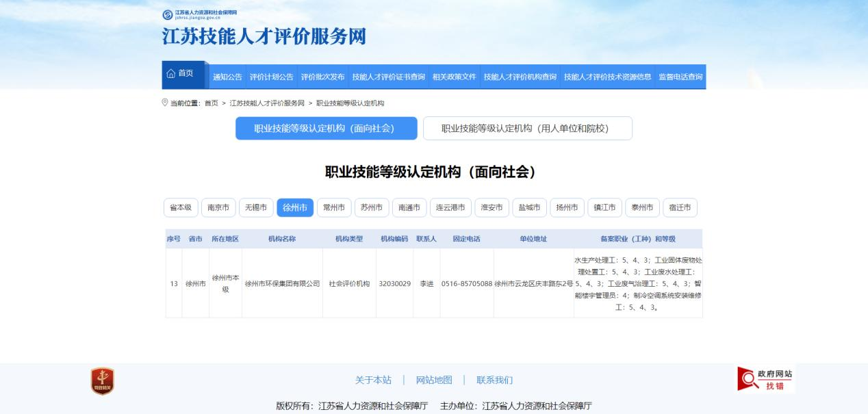
Task: Open the 评价计划公告 menu item
Action: [271, 77]
